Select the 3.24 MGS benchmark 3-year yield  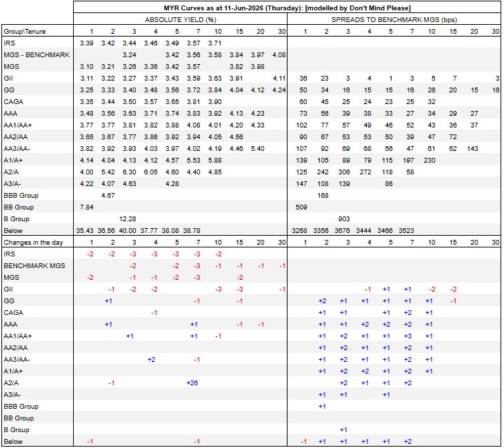click(x=129, y=55)
